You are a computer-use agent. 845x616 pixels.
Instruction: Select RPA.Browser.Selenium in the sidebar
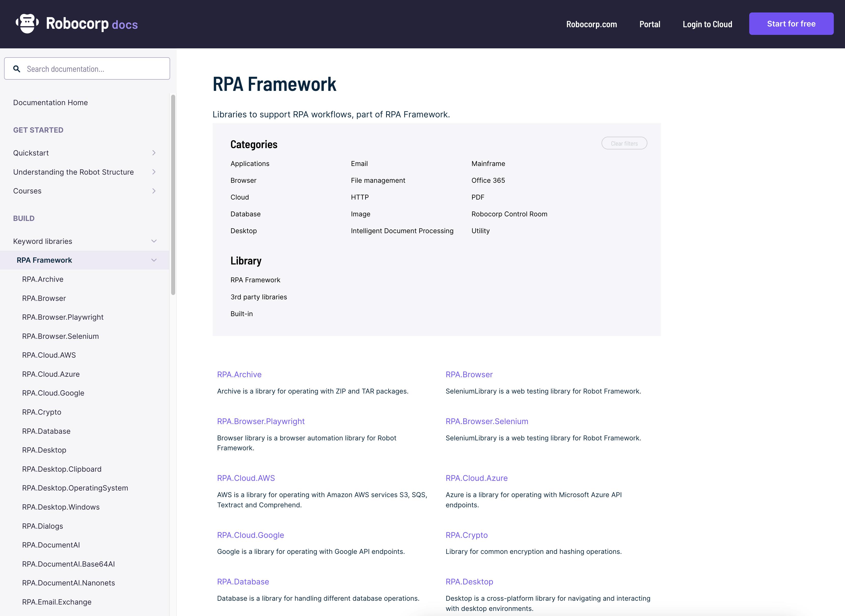(x=60, y=336)
